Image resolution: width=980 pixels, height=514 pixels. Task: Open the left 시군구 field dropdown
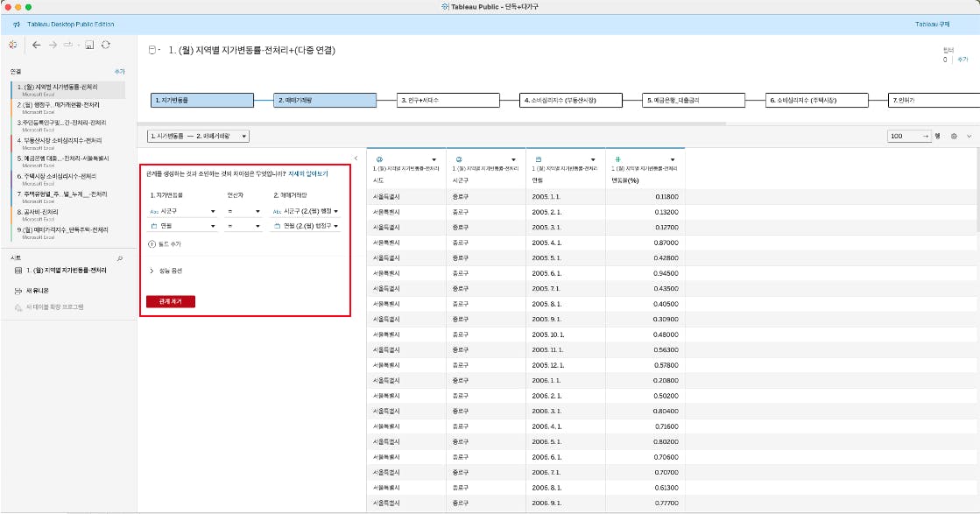point(182,211)
